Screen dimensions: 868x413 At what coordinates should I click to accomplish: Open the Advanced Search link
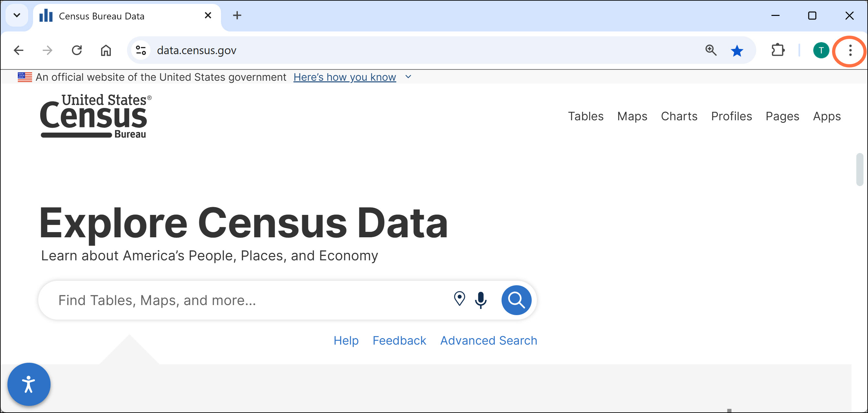(489, 340)
